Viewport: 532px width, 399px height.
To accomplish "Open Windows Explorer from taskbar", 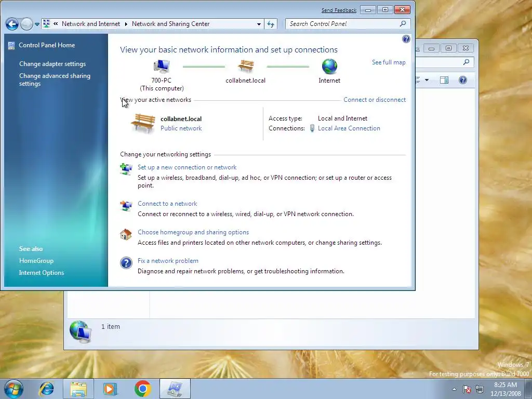I will (78, 389).
